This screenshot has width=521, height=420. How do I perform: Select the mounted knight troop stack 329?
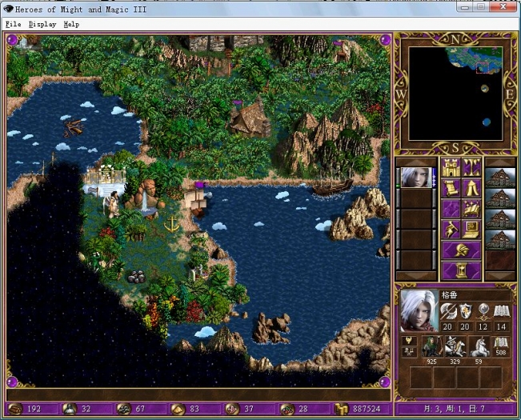tap(455, 346)
